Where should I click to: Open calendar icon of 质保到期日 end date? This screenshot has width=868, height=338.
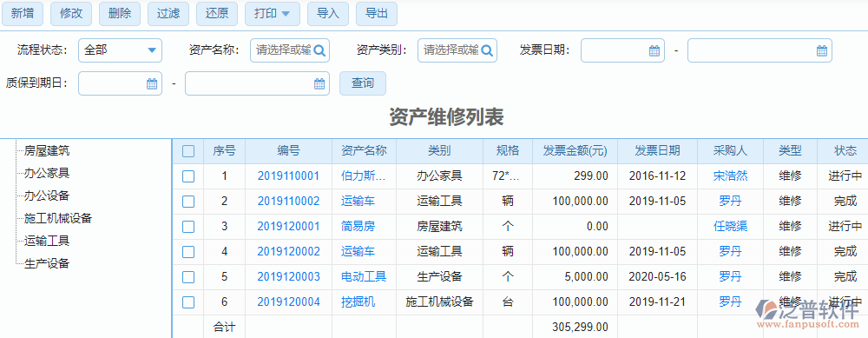[319, 83]
